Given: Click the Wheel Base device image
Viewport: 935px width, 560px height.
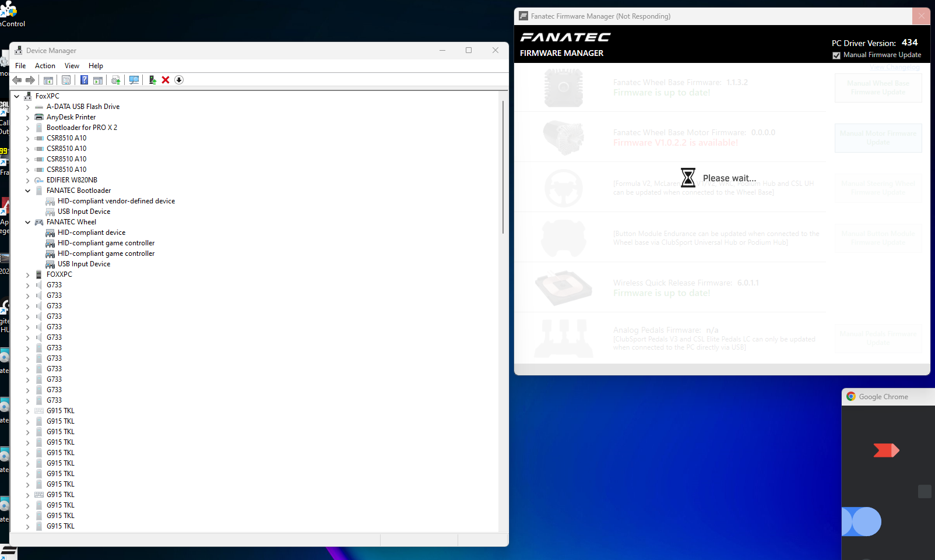Looking at the screenshot, I should coord(563,87).
